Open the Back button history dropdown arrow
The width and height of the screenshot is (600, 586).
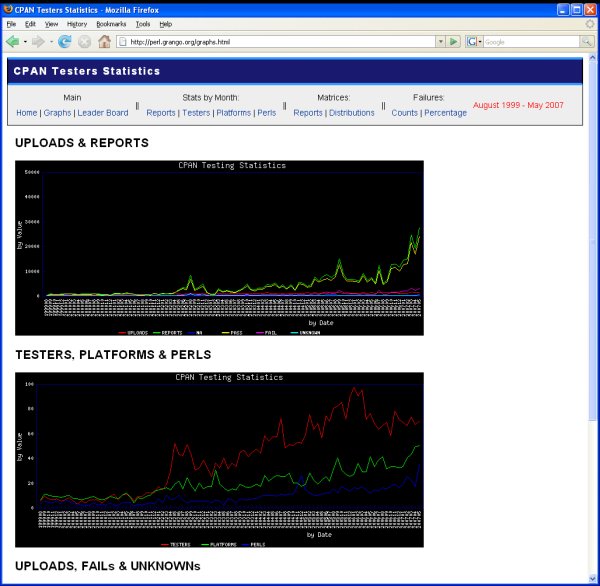(25, 42)
